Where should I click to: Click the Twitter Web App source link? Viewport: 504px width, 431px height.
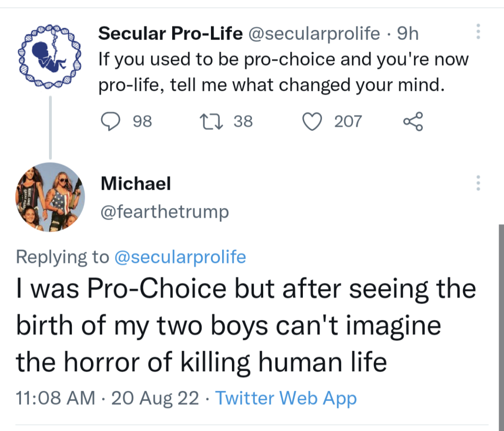[286, 398]
